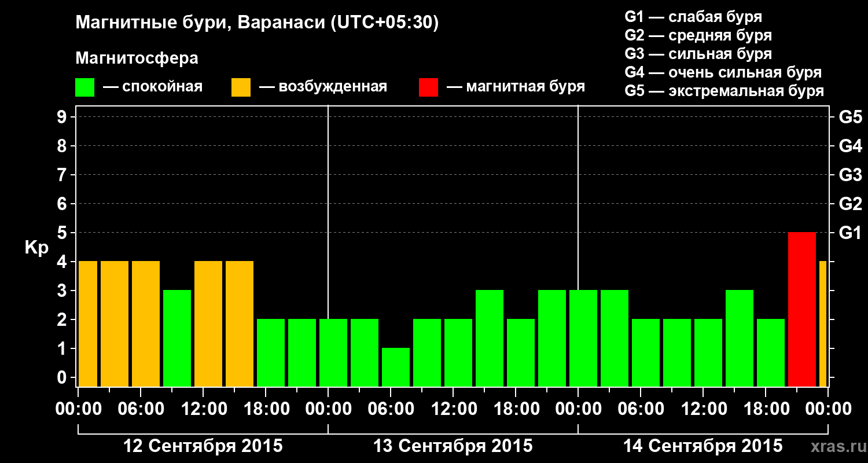Click the G3 label on right axis
Screen dimensions: 868x463
(850, 175)
